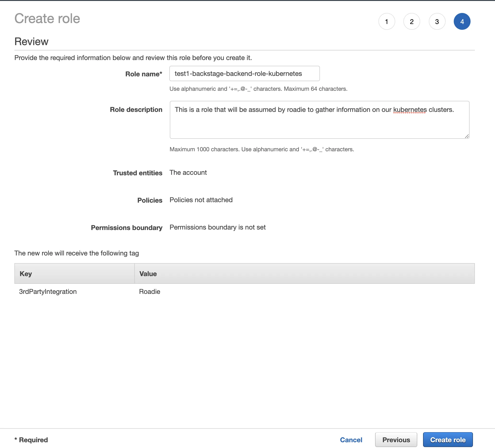Click the Policies not attached text
495x448 pixels.
click(201, 200)
